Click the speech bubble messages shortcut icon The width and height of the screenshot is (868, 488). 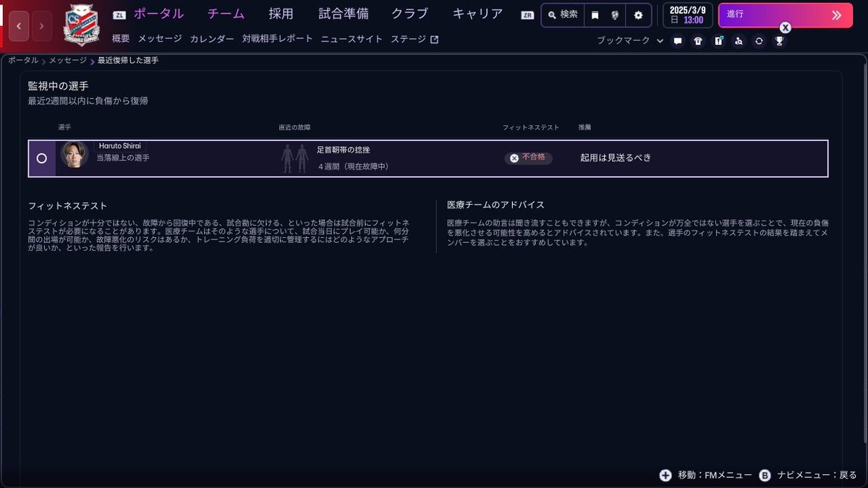[678, 41]
